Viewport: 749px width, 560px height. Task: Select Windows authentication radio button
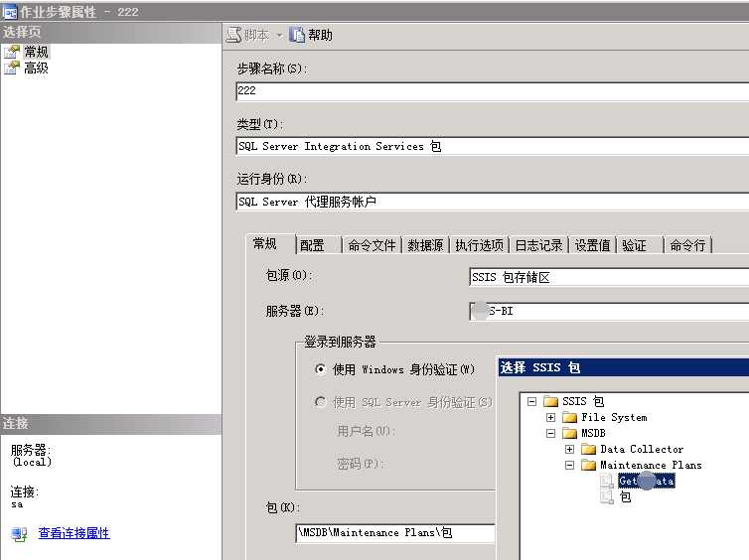[321, 369]
